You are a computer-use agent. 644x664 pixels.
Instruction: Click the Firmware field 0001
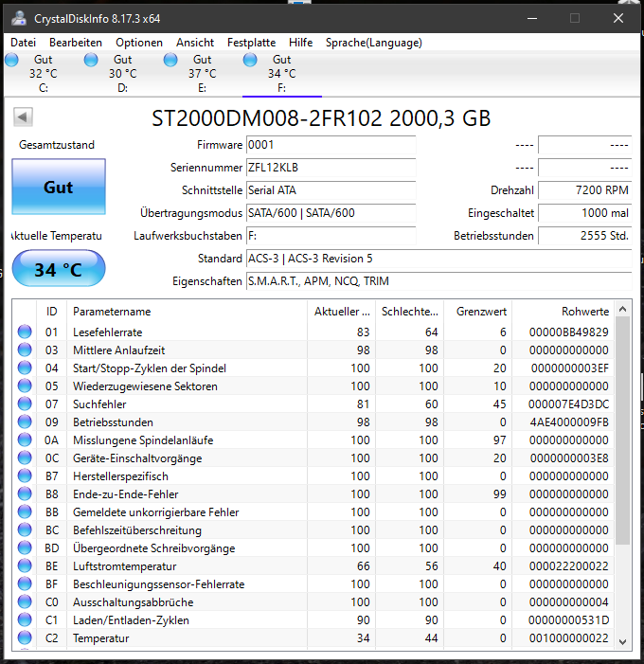(x=331, y=145)
